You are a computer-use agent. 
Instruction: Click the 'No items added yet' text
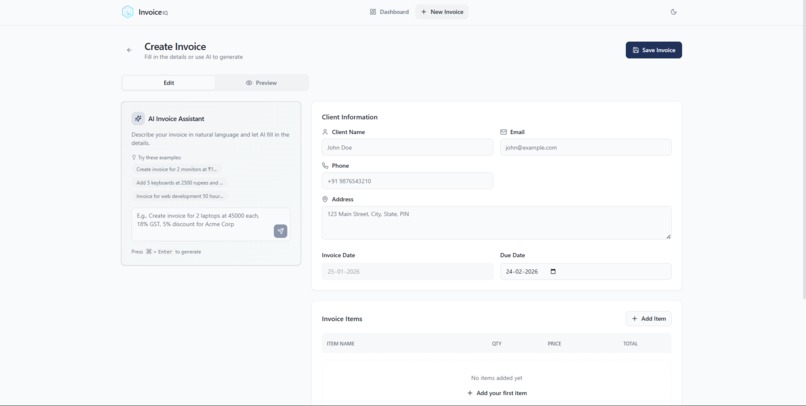(x=497, y=378)
